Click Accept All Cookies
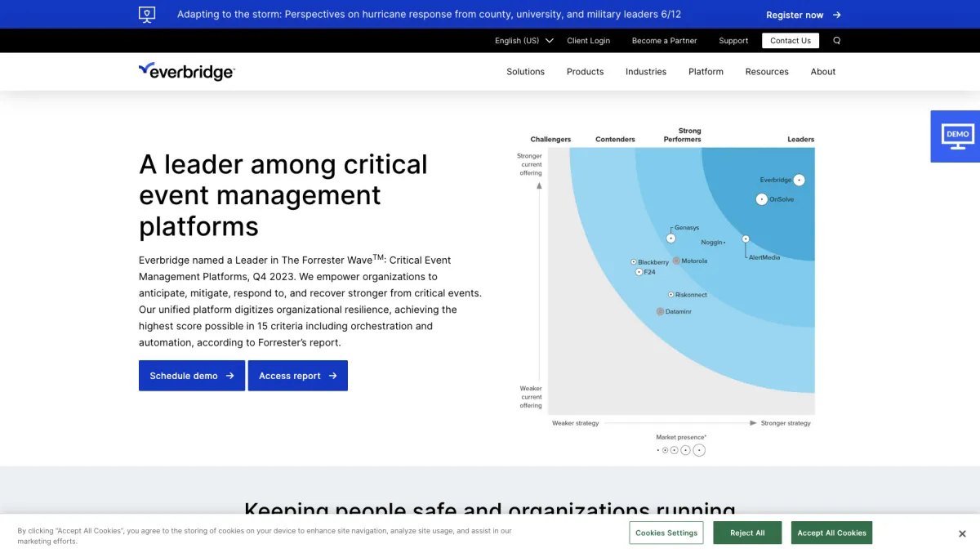This screenshot has width=980, height=553. tap(831, 533)
